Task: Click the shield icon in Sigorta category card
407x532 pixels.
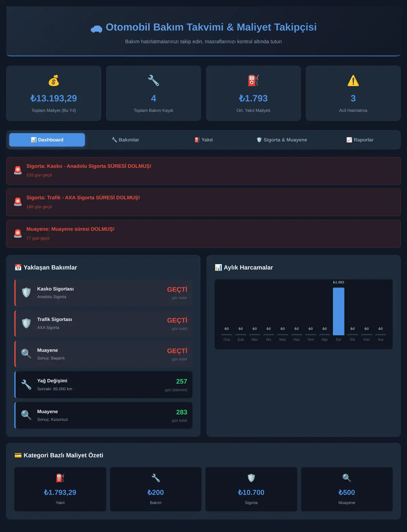Action: [251, 478]
